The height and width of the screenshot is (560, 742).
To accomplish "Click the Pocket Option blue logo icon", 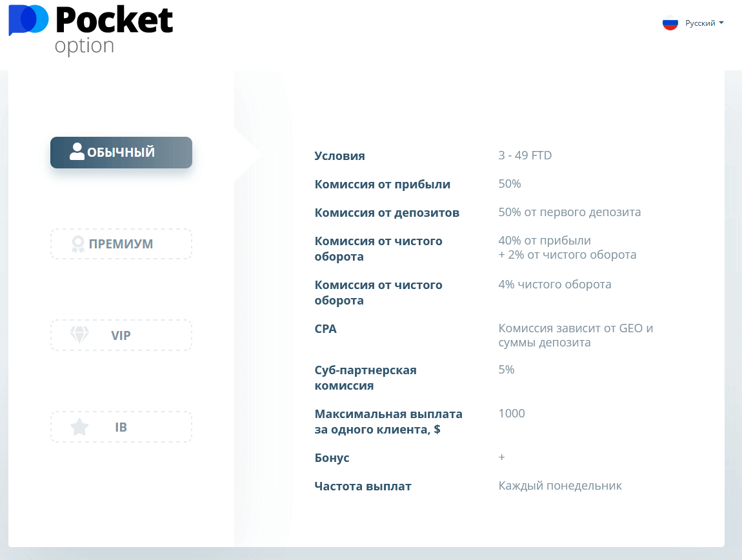I will (28, 19).
